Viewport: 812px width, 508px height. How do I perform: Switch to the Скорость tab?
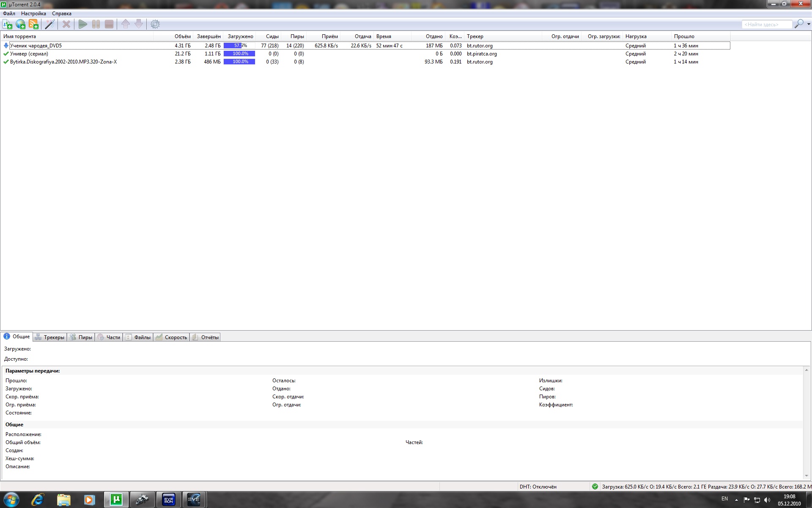click(x=172, y=337)
